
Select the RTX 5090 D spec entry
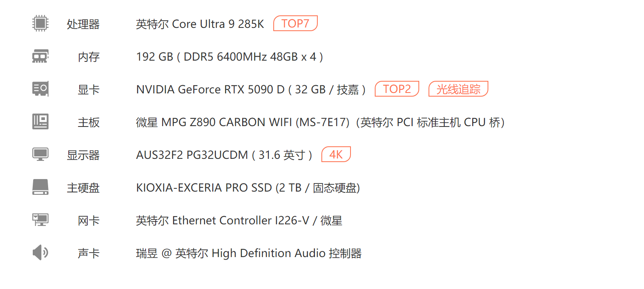tap(251, 90)
